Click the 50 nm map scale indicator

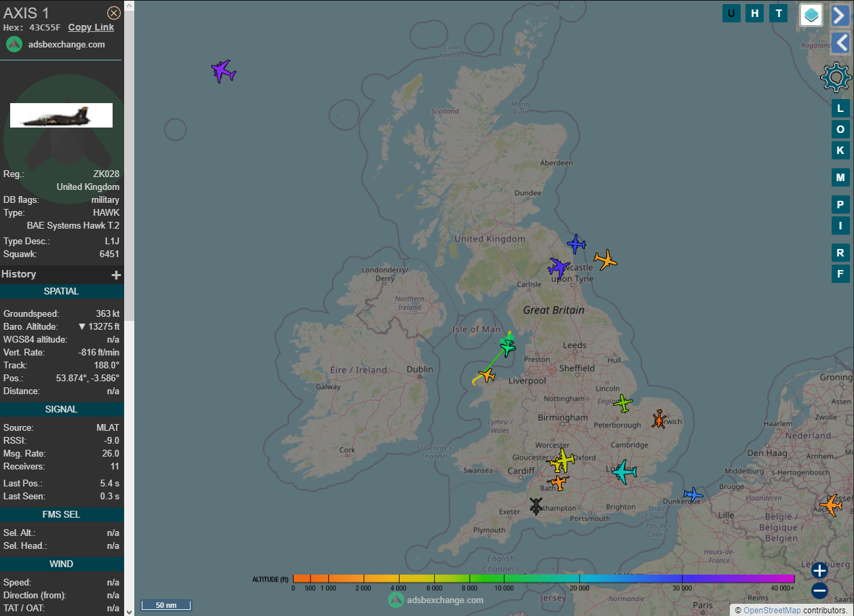click(x=166, y=604)
